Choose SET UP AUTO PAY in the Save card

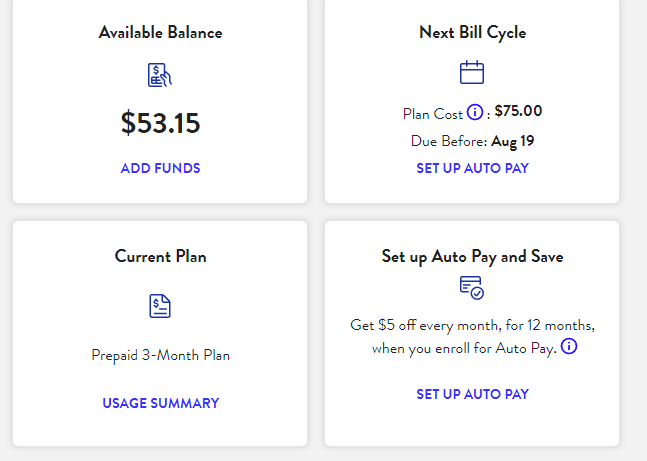coord(472,394)
